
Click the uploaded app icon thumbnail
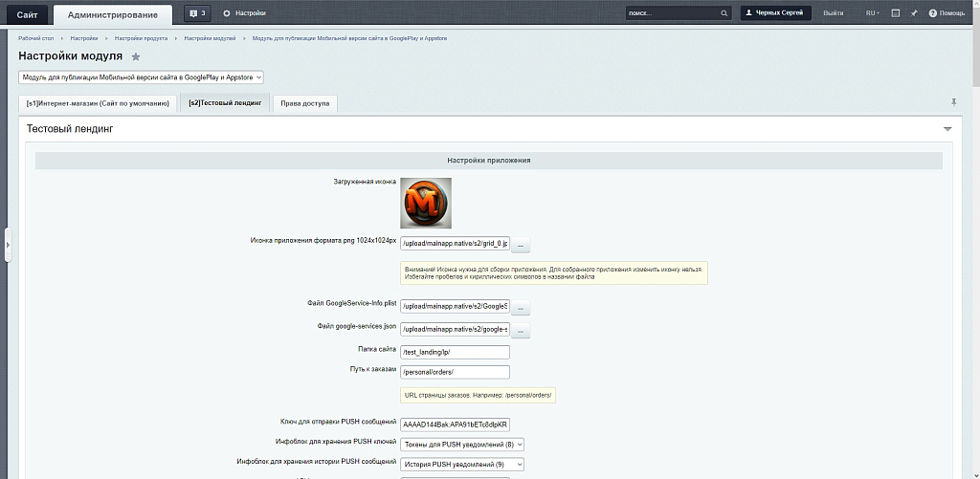point(425,203)
